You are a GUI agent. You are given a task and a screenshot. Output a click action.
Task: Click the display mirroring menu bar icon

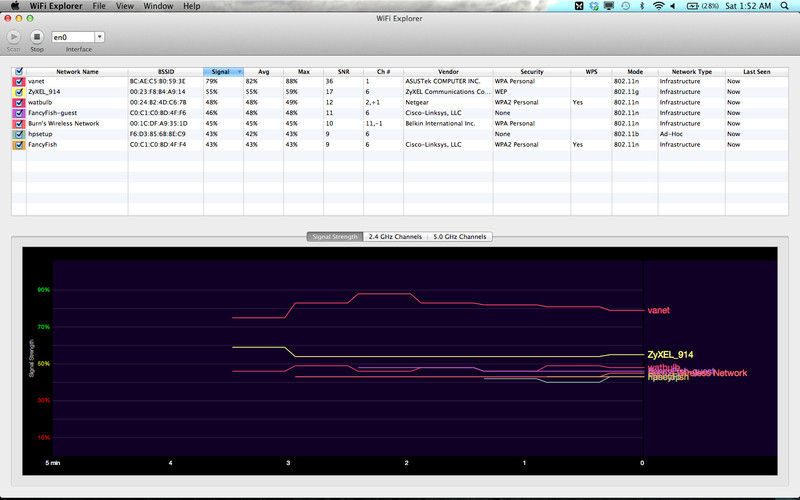609,6
